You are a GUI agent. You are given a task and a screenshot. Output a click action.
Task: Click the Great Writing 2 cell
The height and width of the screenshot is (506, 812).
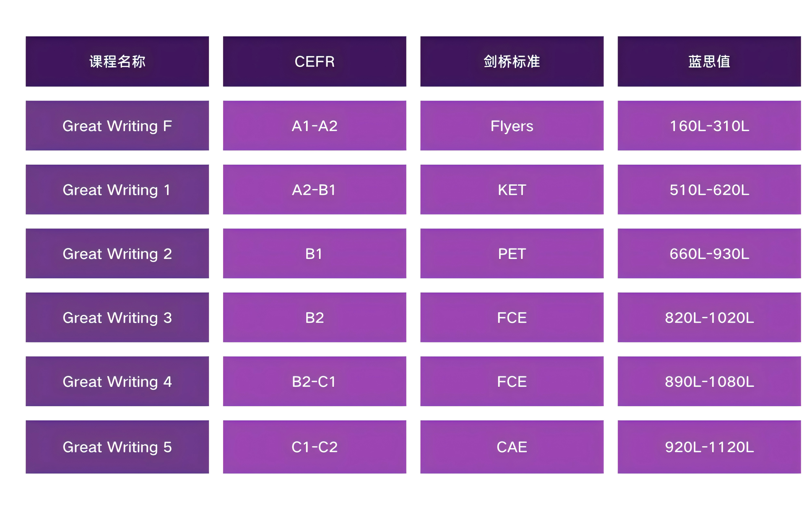(117, 254)
